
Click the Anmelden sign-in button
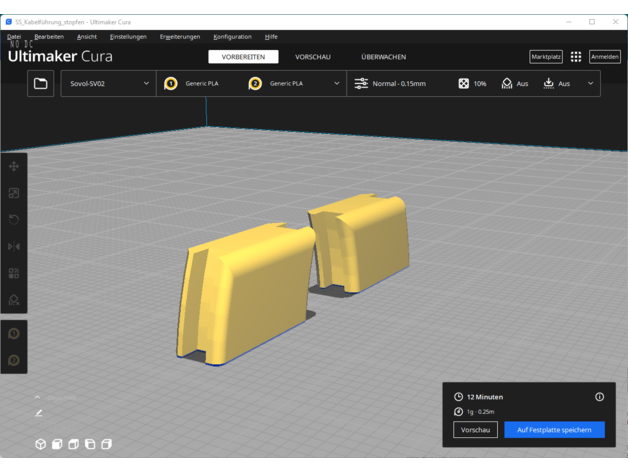point(604,57)
